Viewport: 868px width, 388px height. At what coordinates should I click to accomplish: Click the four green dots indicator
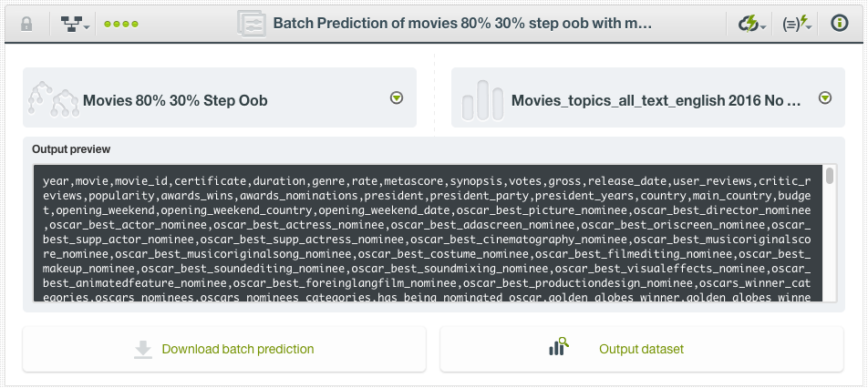click(x=120, y=25)
